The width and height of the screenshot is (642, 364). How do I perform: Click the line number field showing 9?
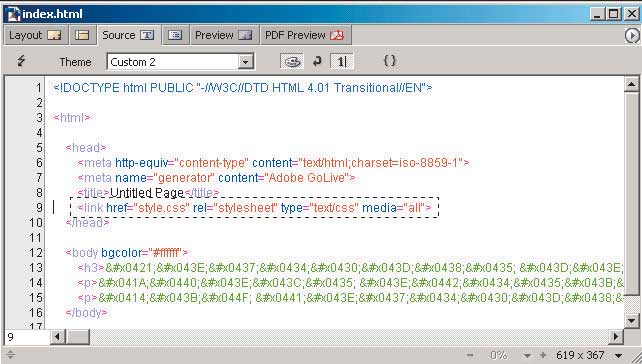[27, 337]
